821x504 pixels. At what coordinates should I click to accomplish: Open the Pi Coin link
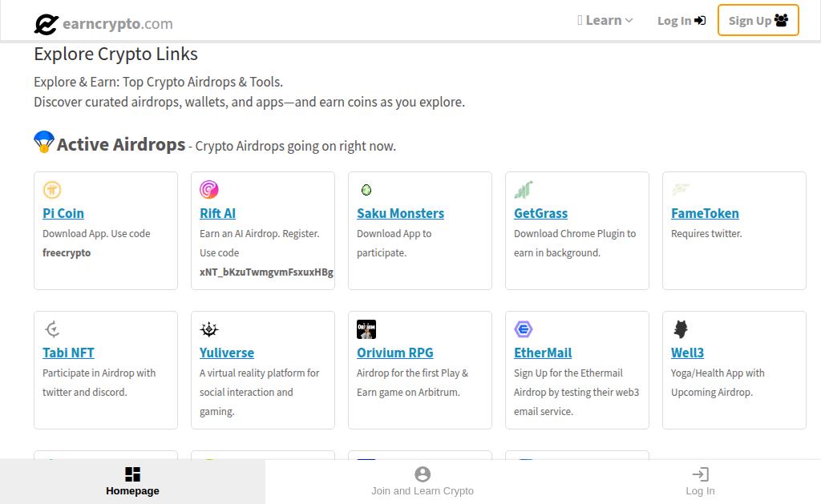(x=63, y=213)
